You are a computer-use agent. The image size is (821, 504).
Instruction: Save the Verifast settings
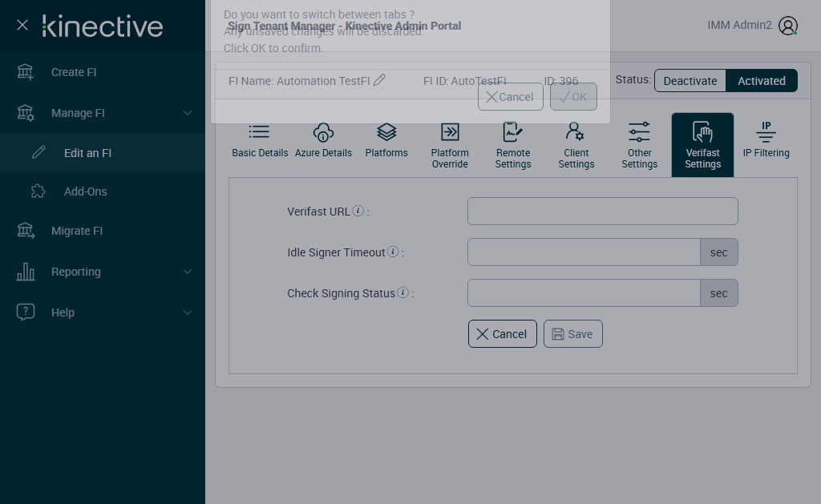572,334
